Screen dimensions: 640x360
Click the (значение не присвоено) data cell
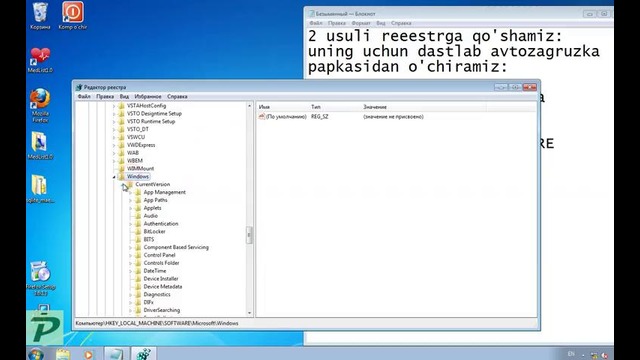tap(393, 117)
